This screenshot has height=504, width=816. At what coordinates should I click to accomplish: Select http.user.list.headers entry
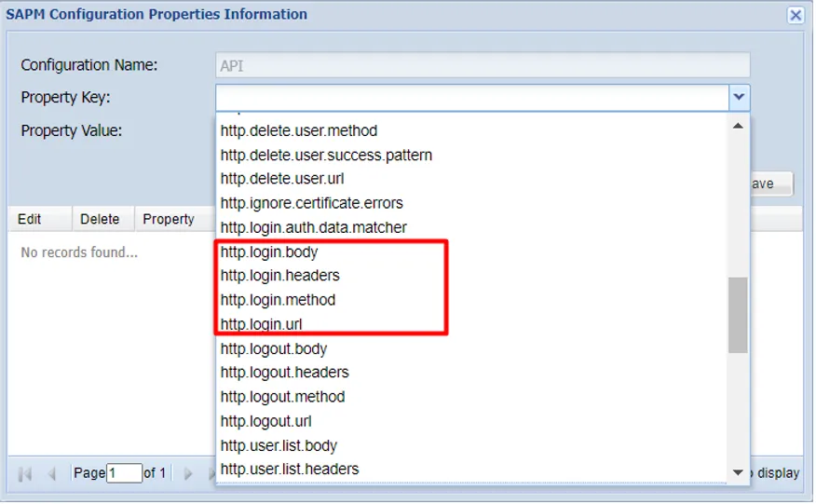click(471, 470)
